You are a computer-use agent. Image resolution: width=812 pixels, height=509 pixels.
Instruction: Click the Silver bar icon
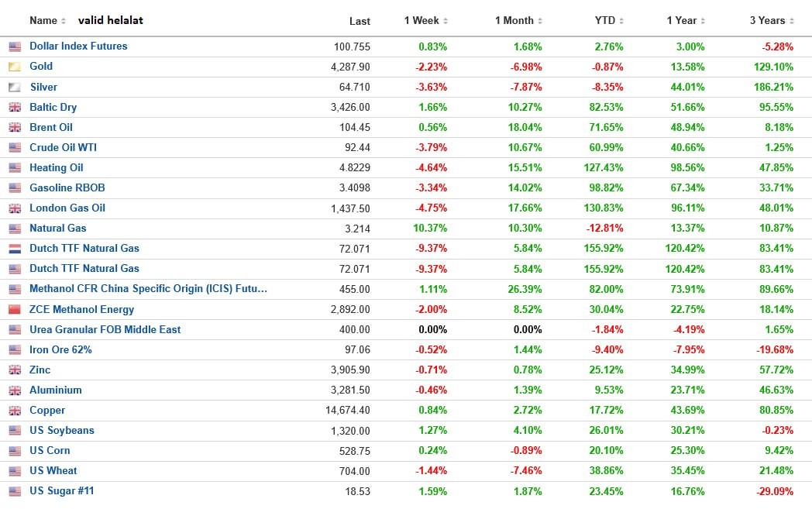coord(15,88)
